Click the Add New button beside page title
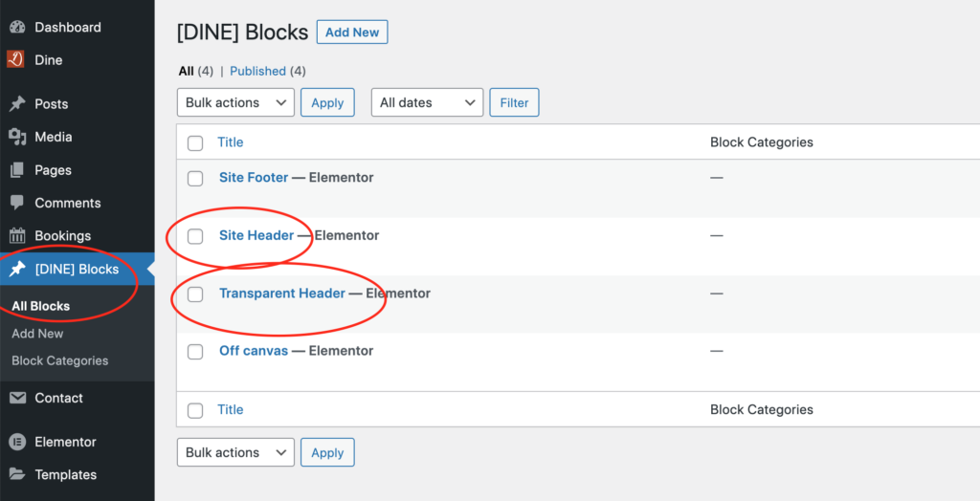 pyautogui.click(x=352, y=33)
